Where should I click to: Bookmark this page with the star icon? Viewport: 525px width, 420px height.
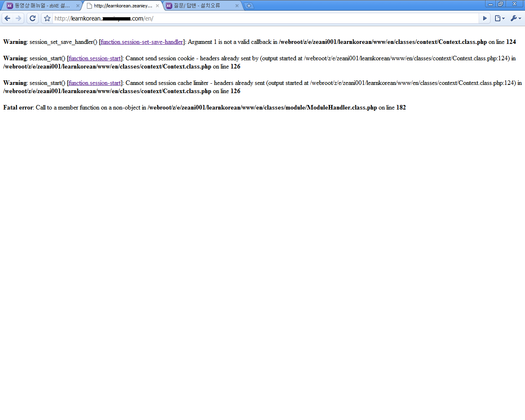click(x=47, y=18)
